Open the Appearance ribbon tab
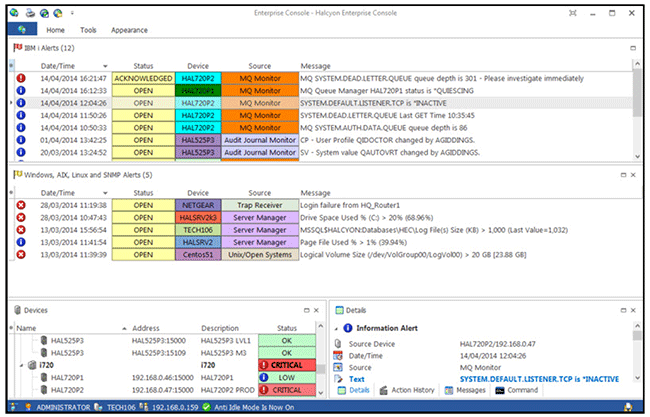650x417 pixels. 129,30
